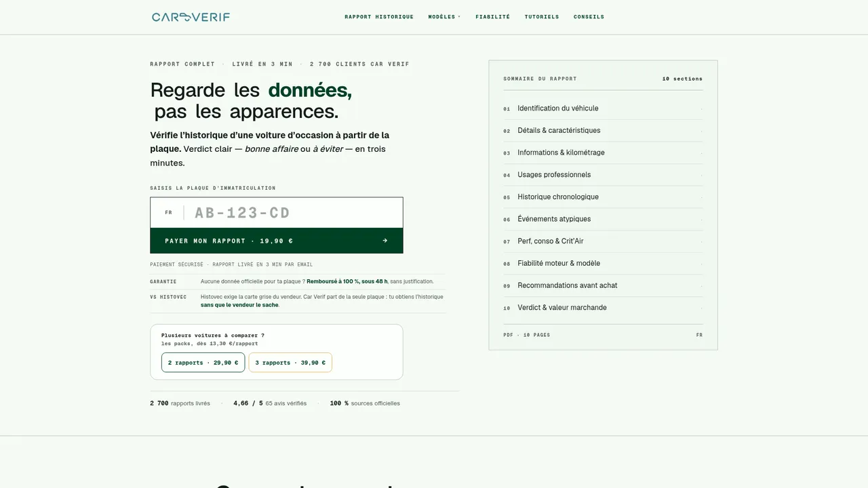868x488 pixels.
Task: Select summary row Identification du véhicule
Action: pyautogui.click(x=603, y=108)
